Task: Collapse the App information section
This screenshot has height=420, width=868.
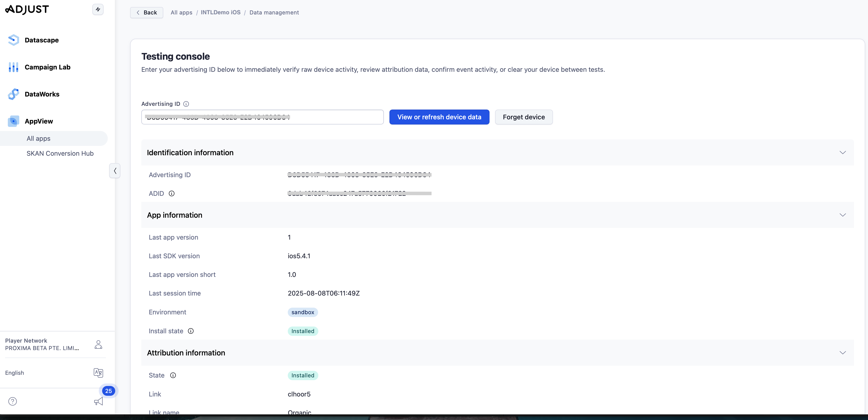Action: tap(842, 215)
